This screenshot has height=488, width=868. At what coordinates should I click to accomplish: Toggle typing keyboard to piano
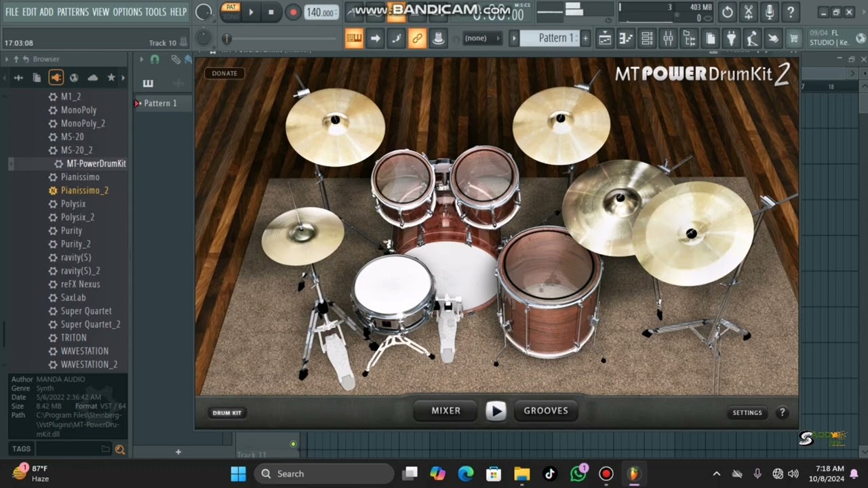(354, 39)
